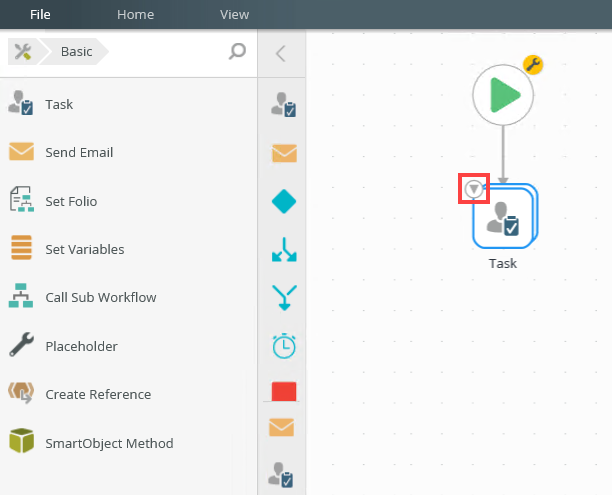Click the Task label under canvas step
The height and width of the screenshot is (495, 612).
tap(503, 264)
